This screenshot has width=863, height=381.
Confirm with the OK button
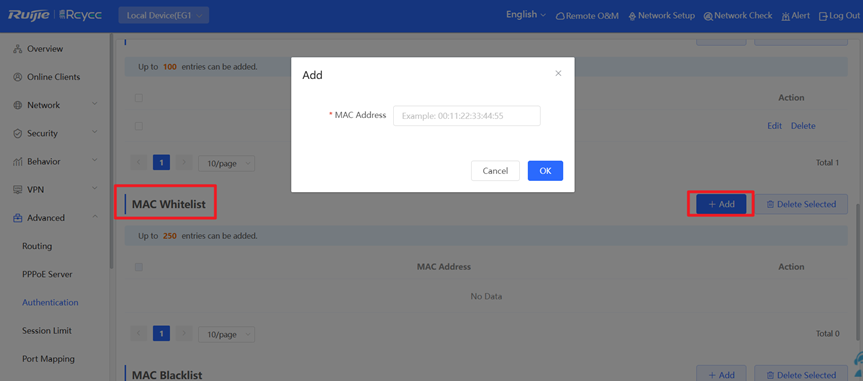tap(545, 171)
